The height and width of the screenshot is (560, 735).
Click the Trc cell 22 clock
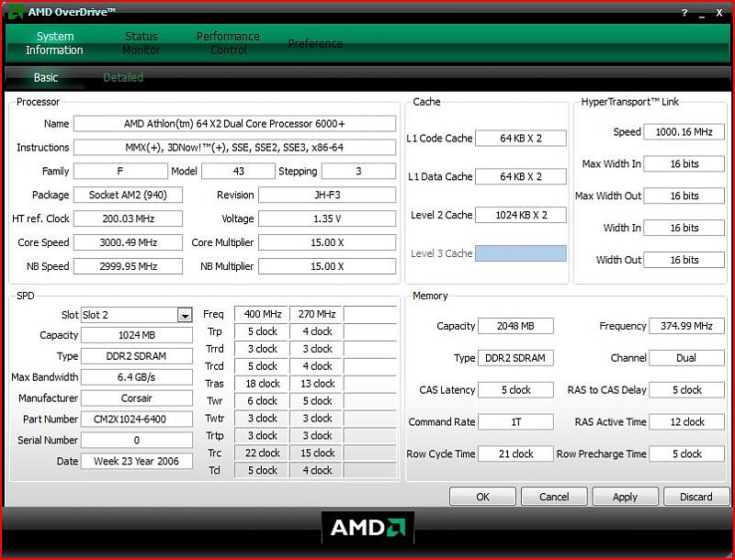[261, 454]
